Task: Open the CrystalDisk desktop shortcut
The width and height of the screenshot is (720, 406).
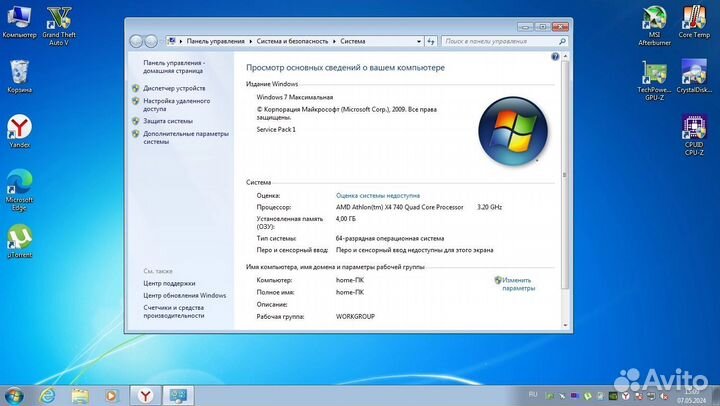Action: coord(694,76)
